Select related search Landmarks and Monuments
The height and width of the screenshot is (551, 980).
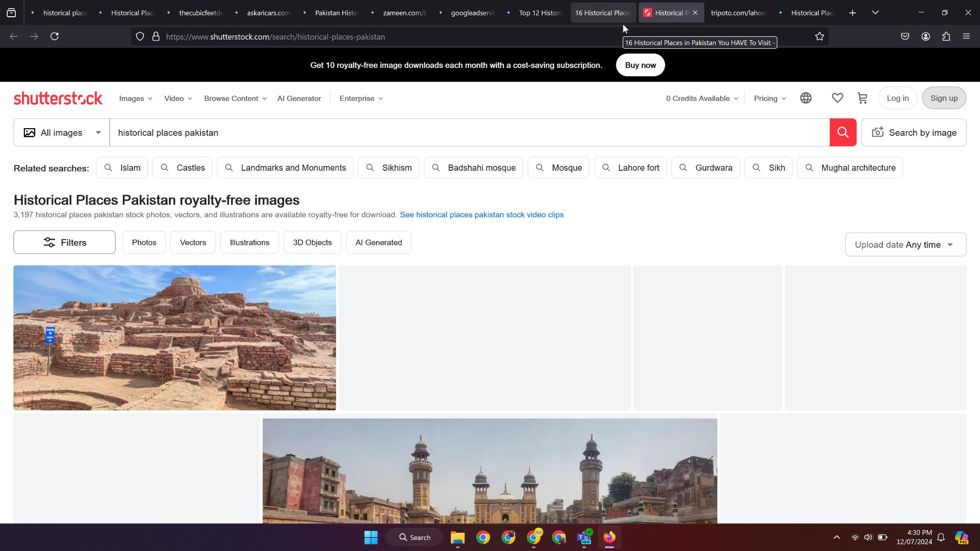tap(285, 168)
